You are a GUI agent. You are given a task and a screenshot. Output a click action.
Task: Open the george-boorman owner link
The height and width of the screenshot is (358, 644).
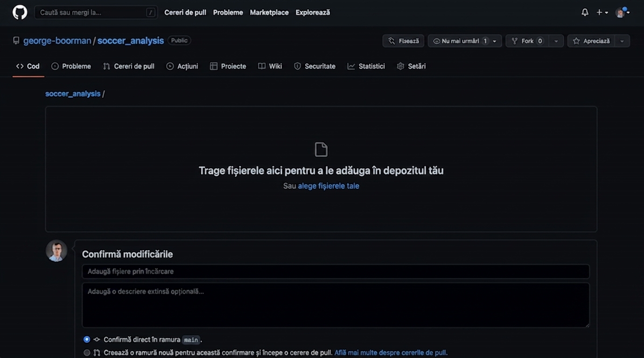[57, 41]
